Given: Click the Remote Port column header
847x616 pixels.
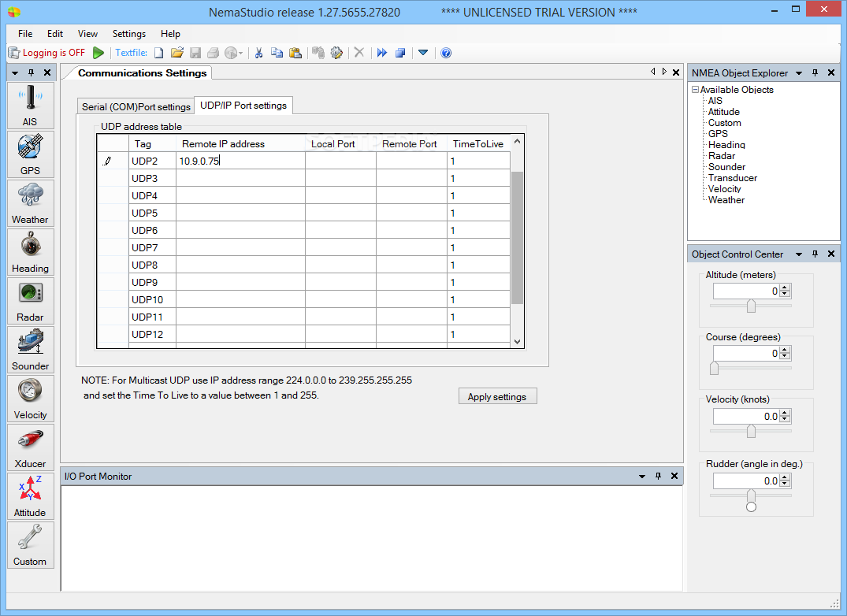Looking at the screenshot, I should coord(410,143).
